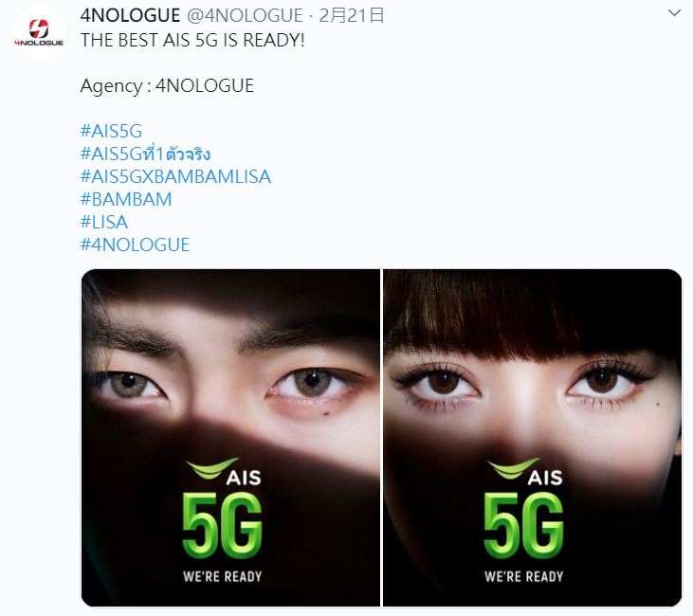The height and width of the screenshot is (616, 693).
Task: Expand the tweet options chevron
Action: (674, 13)
